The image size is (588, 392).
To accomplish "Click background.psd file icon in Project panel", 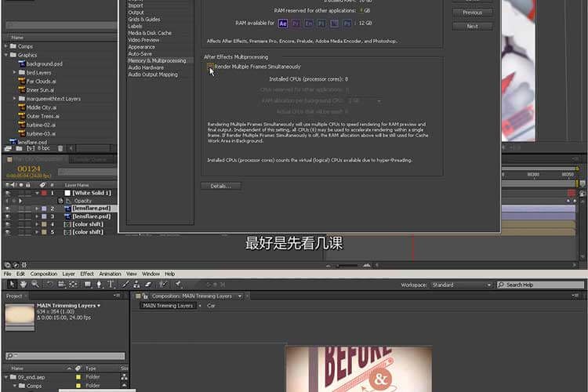I will pyautogui.click(x=22, y=64).
